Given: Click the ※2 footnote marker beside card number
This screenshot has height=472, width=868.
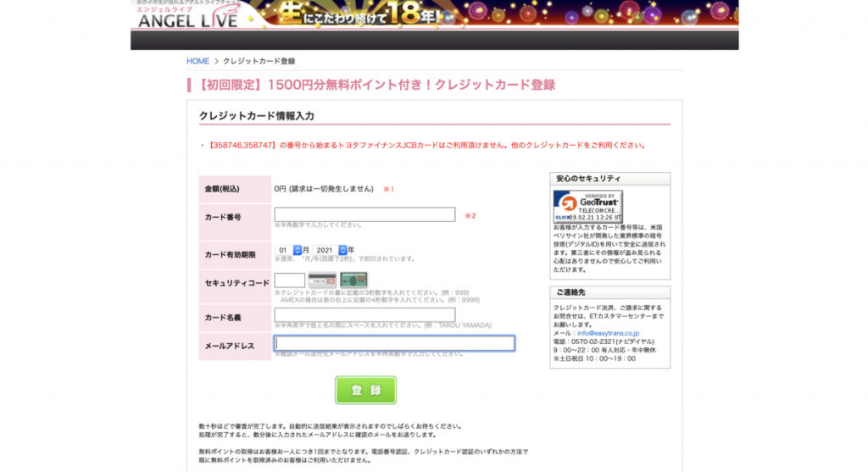Looking at the screenshot, I should (x=470, y=216).
